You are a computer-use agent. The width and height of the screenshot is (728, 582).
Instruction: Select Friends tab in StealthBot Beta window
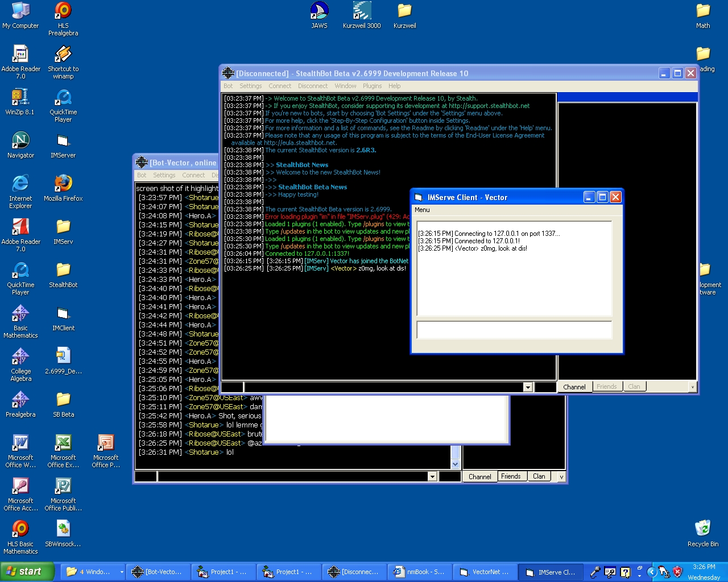click(x=607, y=386)
